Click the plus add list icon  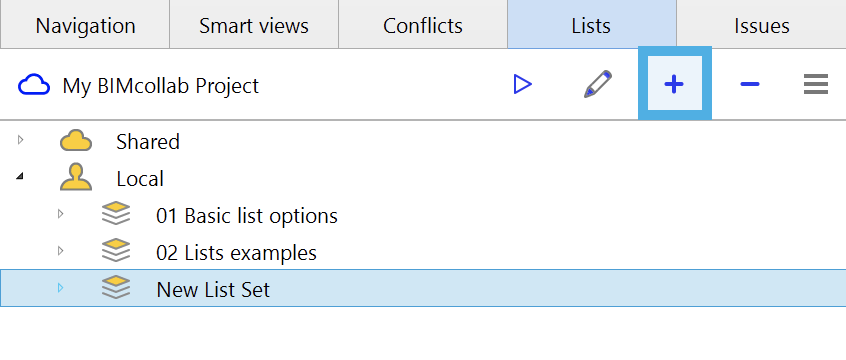click(x=674, y=84)
